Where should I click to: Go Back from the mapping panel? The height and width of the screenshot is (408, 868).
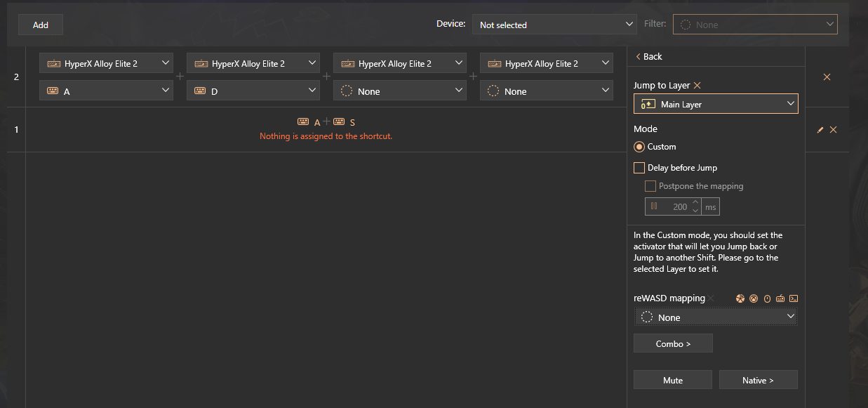(648, 56)
